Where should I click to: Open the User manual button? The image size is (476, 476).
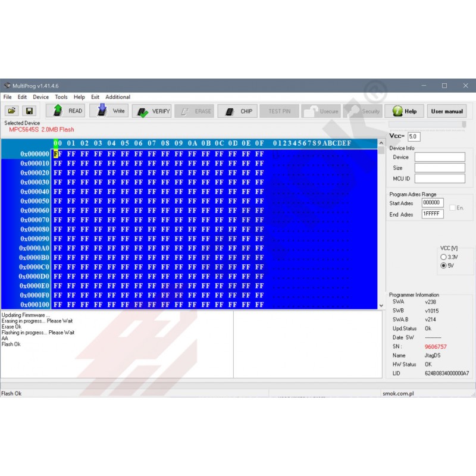coord(447,111)
